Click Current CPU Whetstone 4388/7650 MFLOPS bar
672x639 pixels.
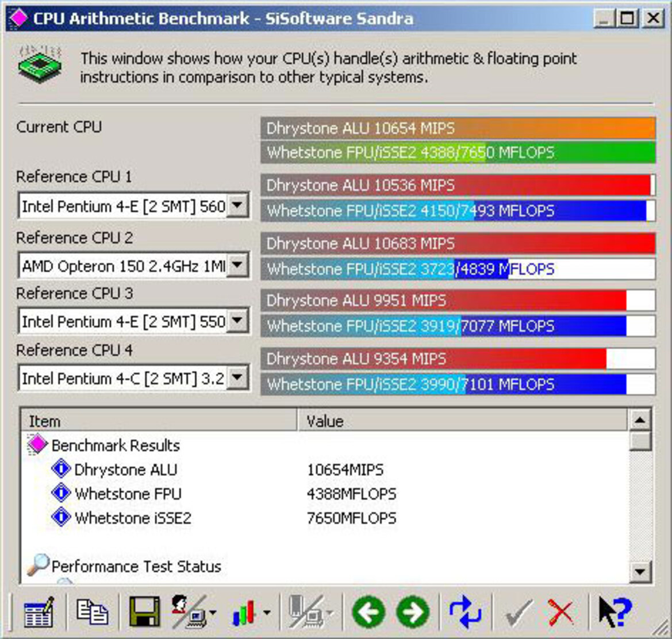point(458,152)
